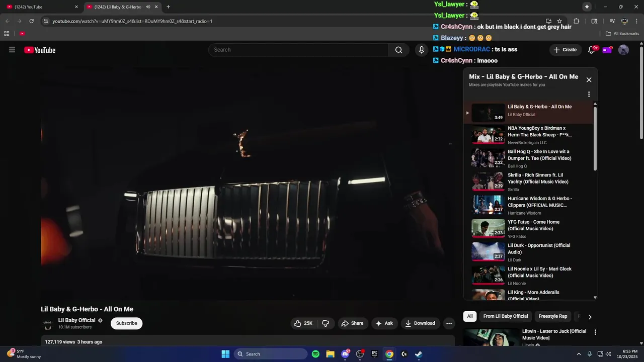This screenshot has width=644, height=362.
Task: Select the 'All' filter chip
Action: 470,316
